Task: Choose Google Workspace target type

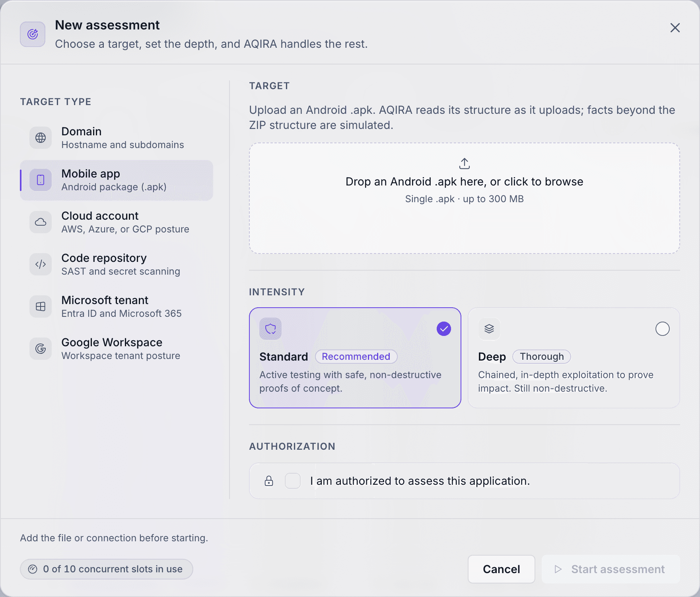Action: coord(117,349)
